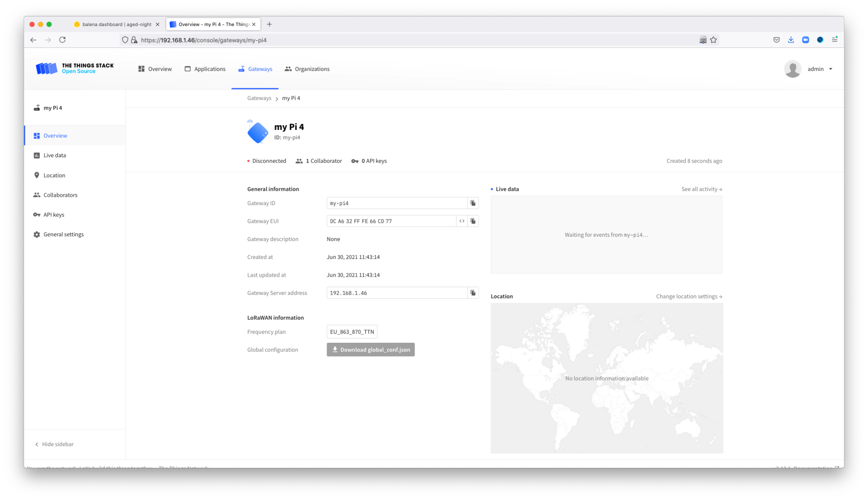Open Location in sidebar
Viewport: 868px width, 500px height.
coord(54,175)
